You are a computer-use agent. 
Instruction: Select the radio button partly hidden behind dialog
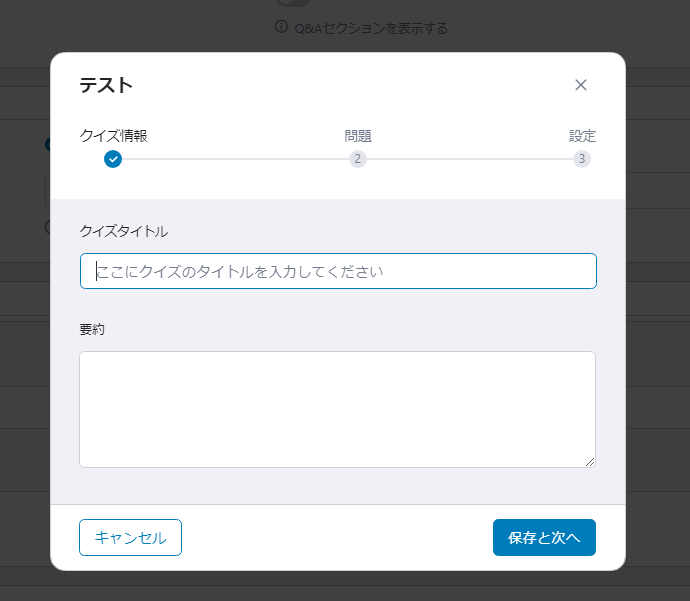(x=48, y=227)
